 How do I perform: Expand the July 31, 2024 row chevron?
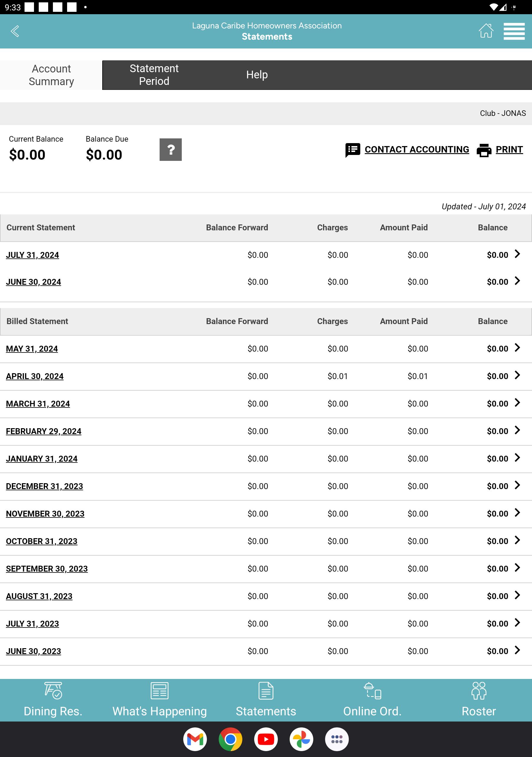click(517, 254)
